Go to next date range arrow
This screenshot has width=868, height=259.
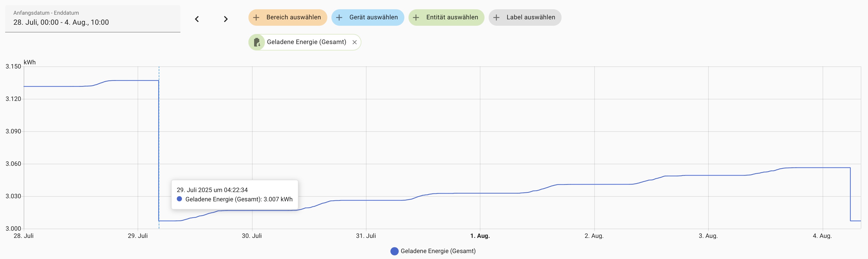coord(226,19)
